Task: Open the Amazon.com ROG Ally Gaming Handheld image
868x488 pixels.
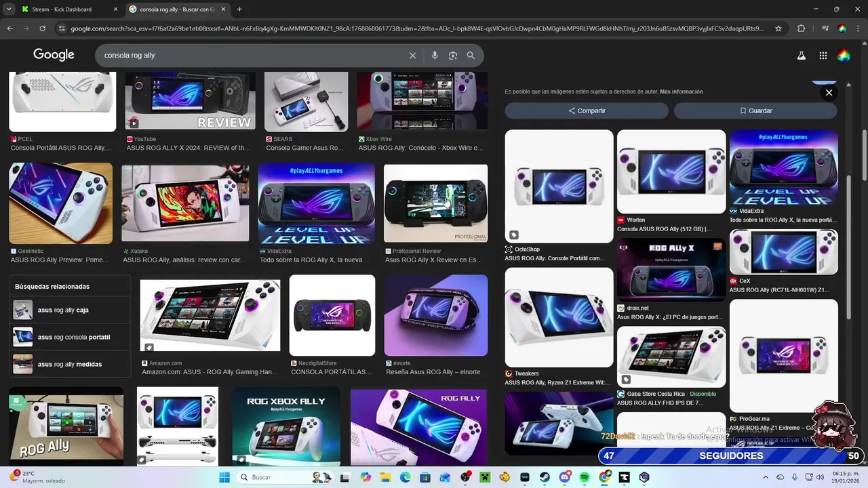Action: click(210, 316)
